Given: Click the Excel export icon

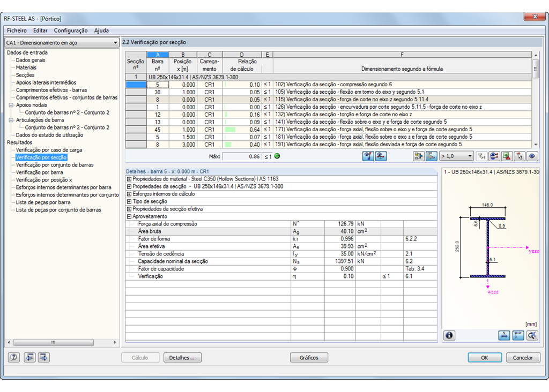Looking at the screenshot, I should tap(507, 156).
